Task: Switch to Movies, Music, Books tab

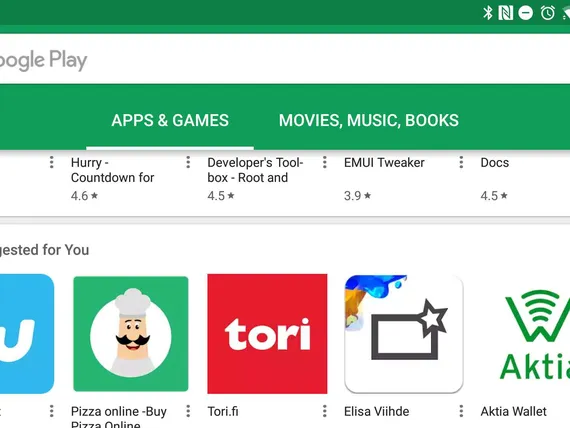Action: point(369,120)
